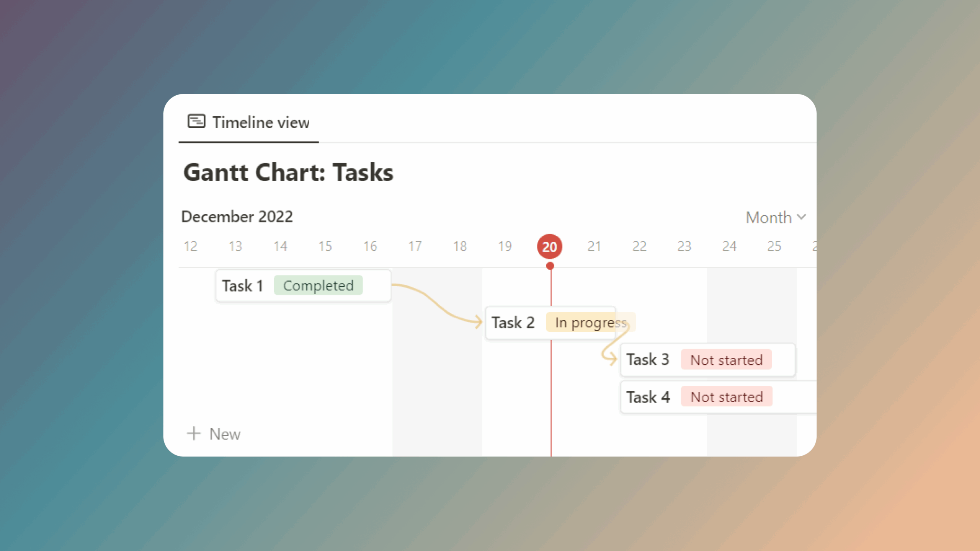Click the chevron beside Month

coord(802,217)
